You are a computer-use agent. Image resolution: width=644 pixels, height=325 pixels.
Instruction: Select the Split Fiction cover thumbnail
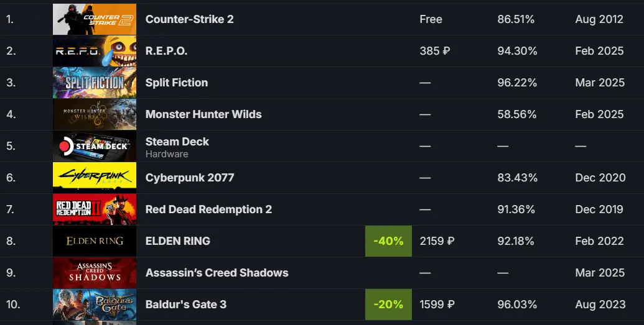tap(95, 83)
